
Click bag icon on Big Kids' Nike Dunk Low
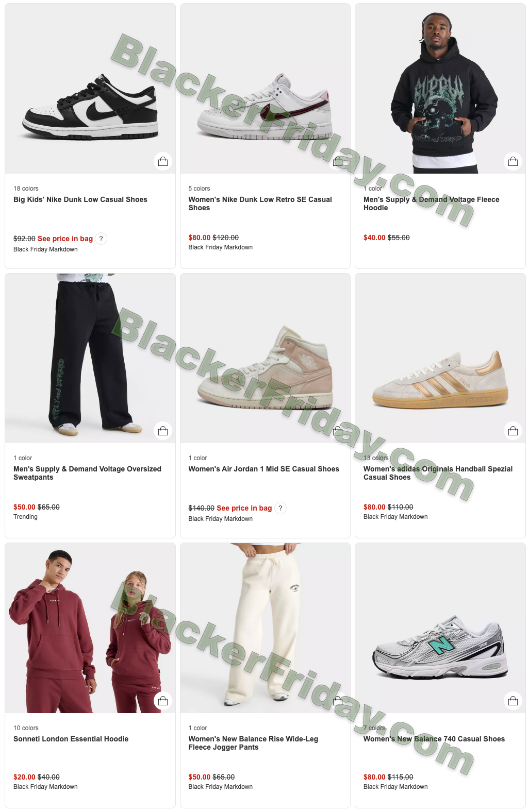(163, 161)
